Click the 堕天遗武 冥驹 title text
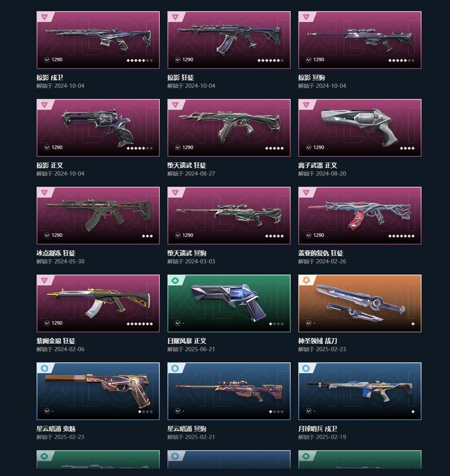 tap(187, 253)
